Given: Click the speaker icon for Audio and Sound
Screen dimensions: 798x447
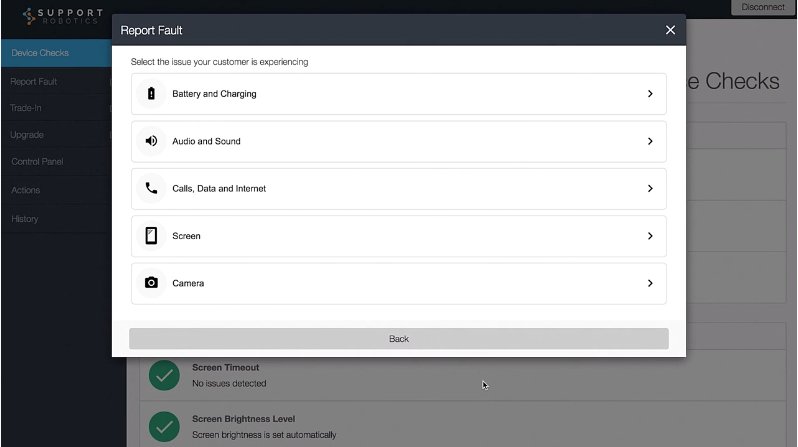Looking at the screenshot, I should click(151, 141).
